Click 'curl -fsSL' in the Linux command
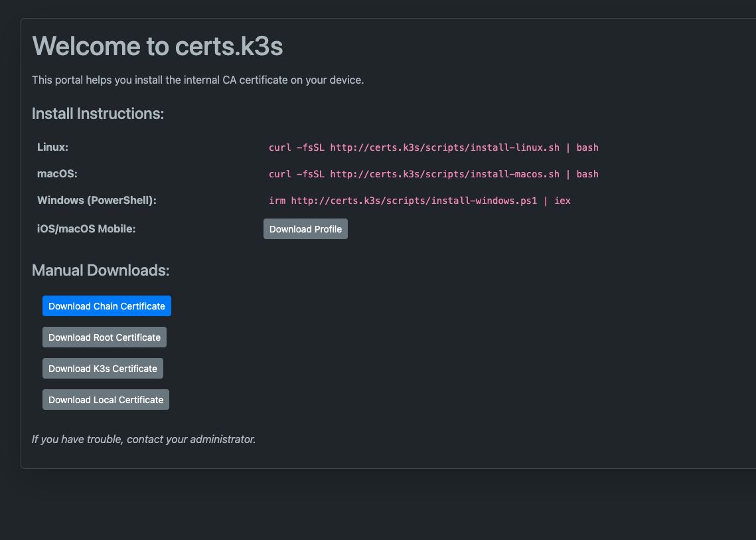This screenshot has width=756, height=540. (296, 147)
